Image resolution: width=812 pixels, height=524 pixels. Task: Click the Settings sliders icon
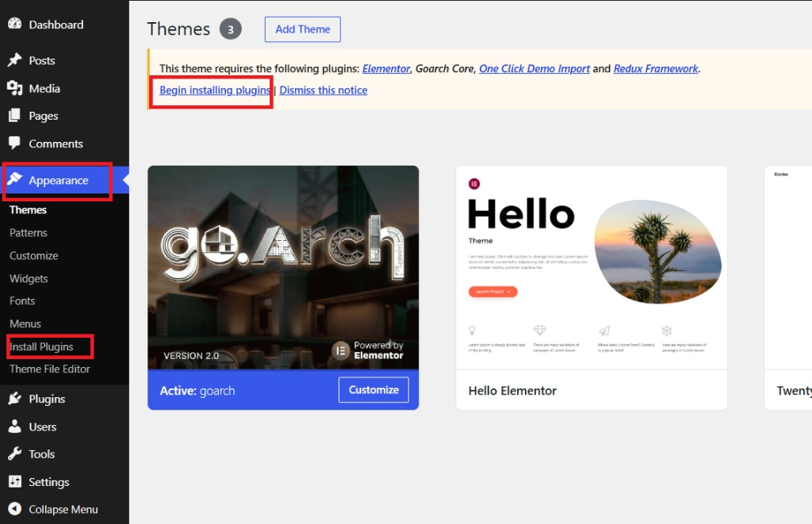[x=14, y=481]
